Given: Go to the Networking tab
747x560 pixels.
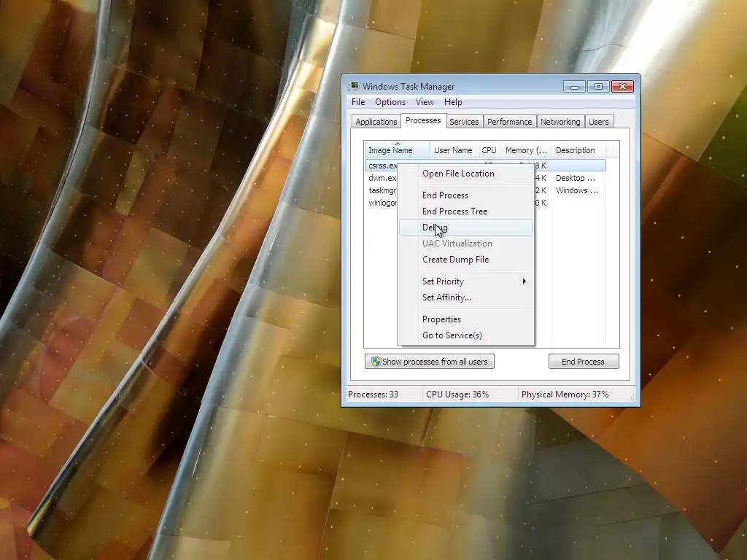Looking at the screenshot, I should pos(560,122).
